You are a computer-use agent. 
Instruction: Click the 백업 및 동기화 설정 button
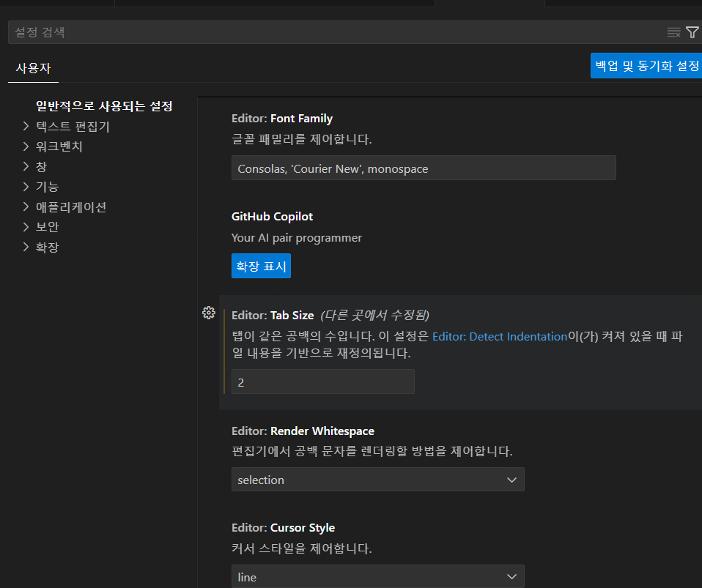click(647, 66)
